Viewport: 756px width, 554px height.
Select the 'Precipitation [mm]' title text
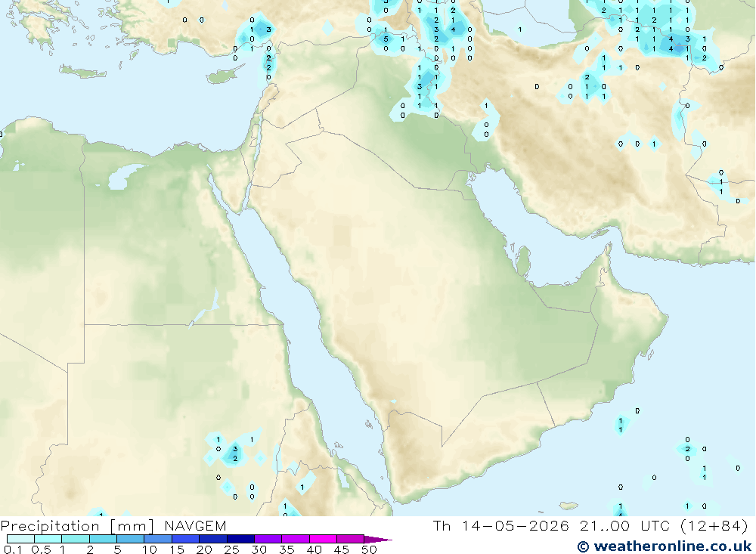pyautogui.click(x=77, y=526)
